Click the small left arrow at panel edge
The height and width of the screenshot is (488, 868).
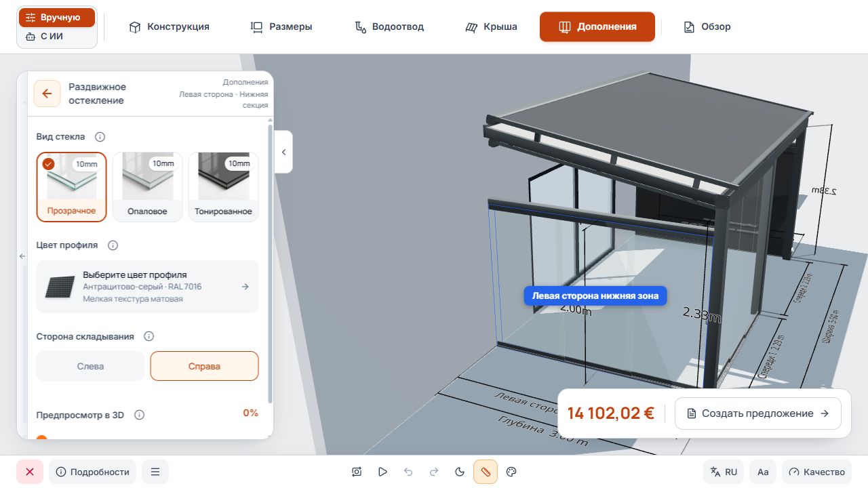[22, 256]
